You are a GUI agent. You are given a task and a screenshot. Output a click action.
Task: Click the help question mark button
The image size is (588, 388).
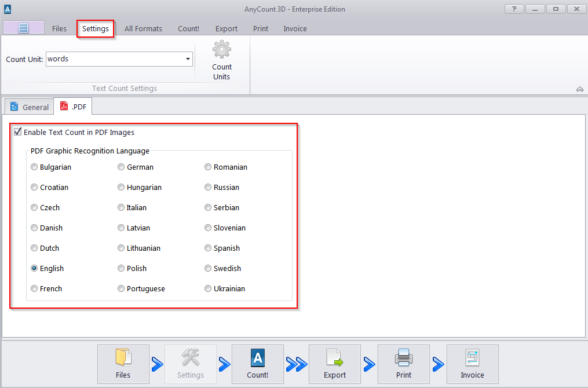514,9
